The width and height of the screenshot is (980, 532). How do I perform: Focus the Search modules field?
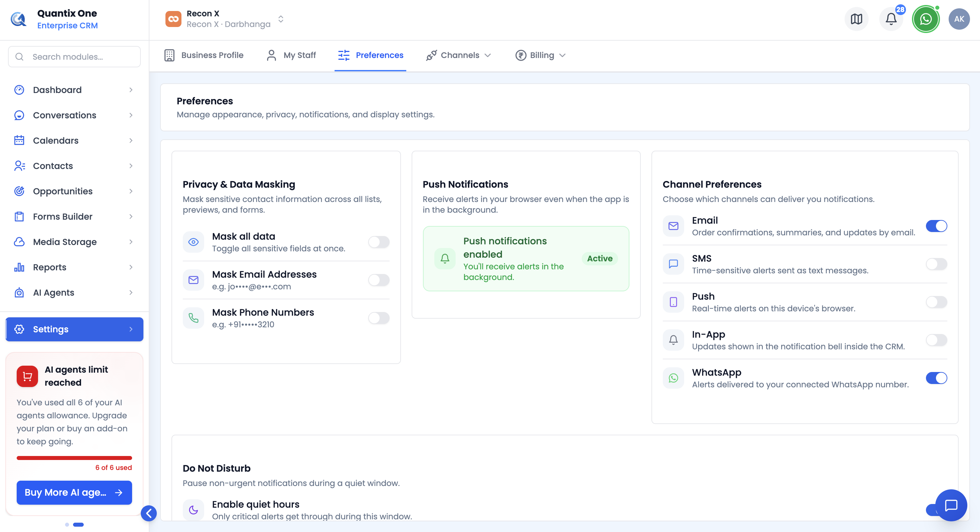(x=74, y=57)
